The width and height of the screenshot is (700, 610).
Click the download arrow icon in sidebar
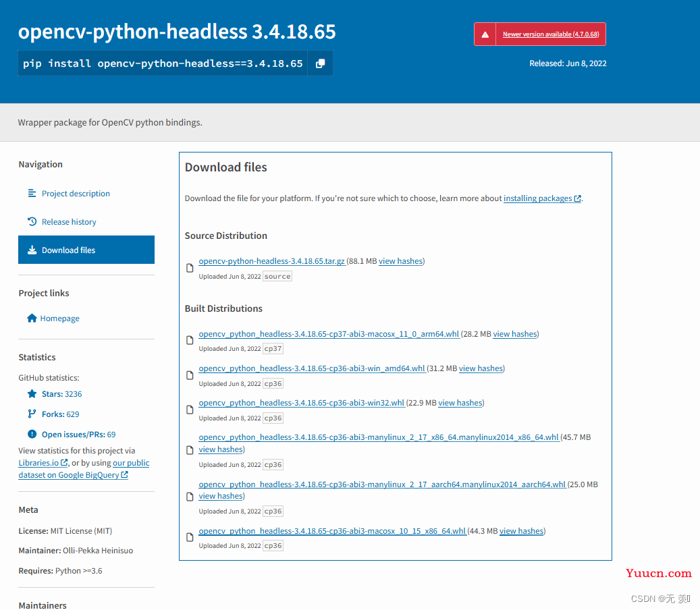tap(32, 250)
